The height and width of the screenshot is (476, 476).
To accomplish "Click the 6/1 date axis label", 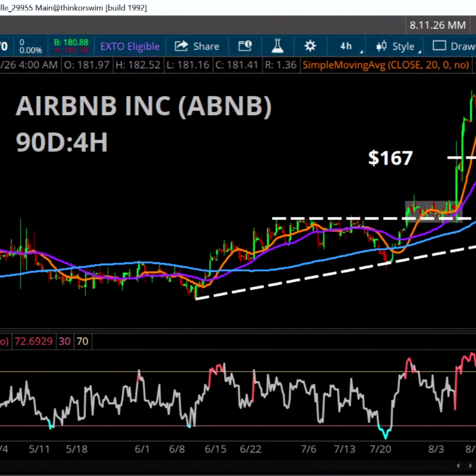I will [142, 449].
